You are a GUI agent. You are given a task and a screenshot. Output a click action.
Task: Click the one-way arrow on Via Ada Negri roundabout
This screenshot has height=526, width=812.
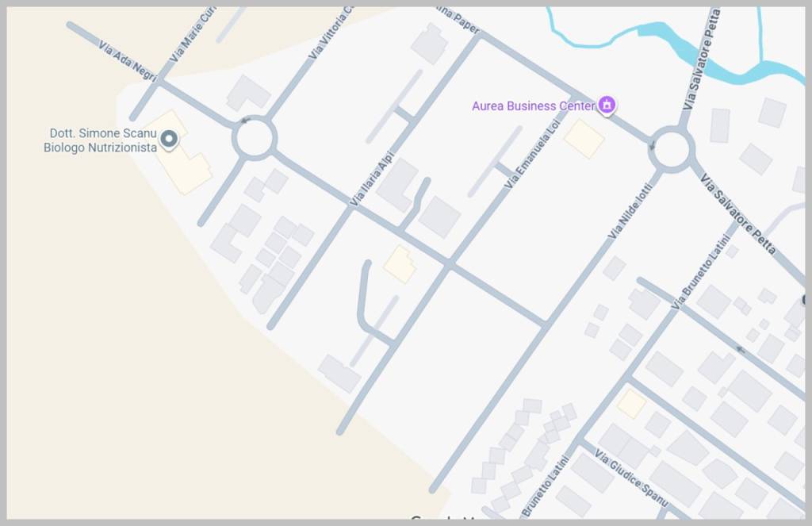(x=246, y=121)
